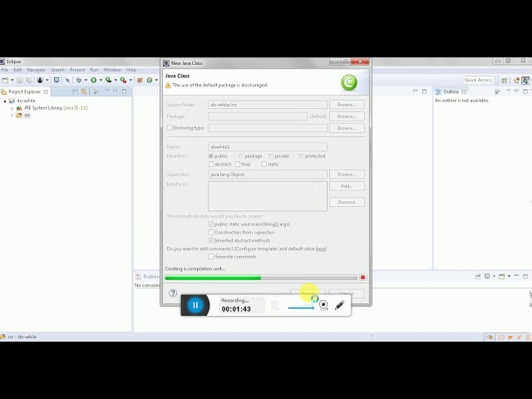The image size is (532, 399).
Task: Click the Debug bug icon
Action: (79, 80)
